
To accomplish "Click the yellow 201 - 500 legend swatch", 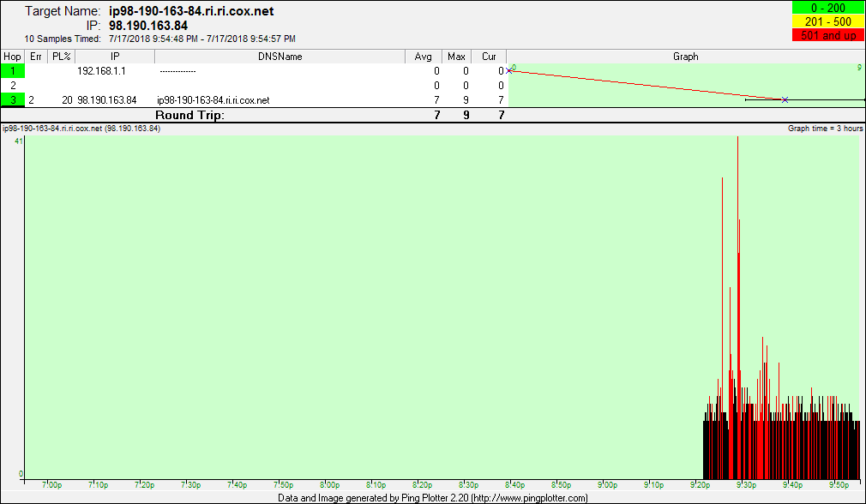I will [826, 21].
